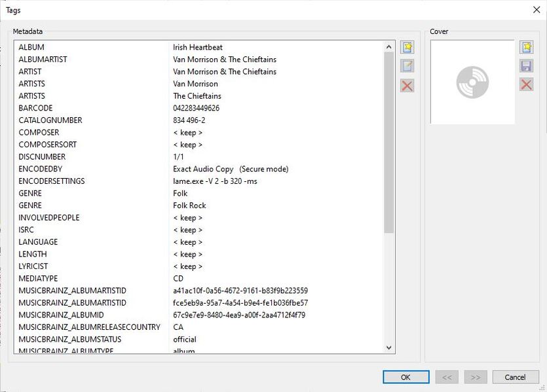Viewport: 547px width, 392px height.
Task: Select the ALBUM row Irish Heartbeat
Action: click(199, 47)
